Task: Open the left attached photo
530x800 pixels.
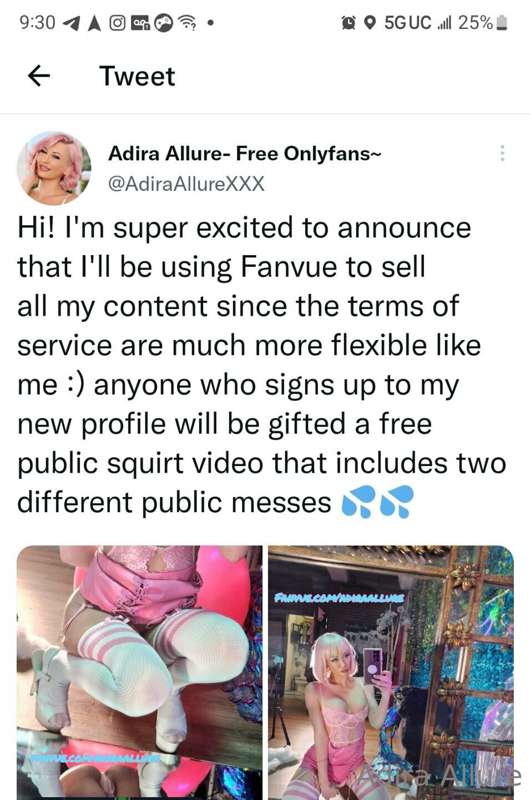Action: tap(140, 672)
